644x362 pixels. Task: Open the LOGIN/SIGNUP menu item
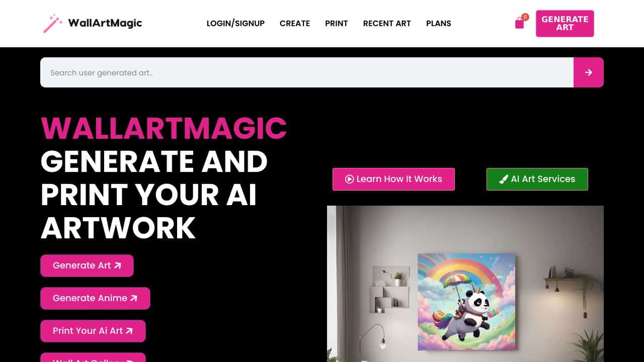coord(235,23)
